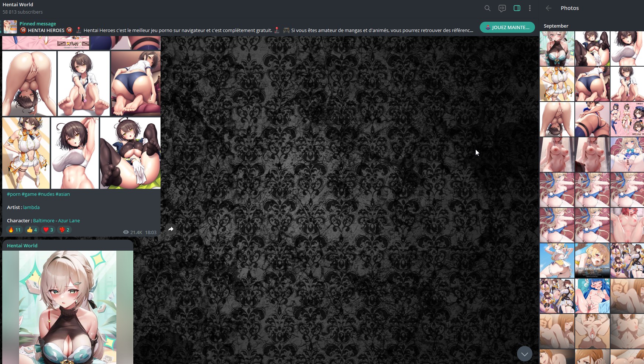Screen dimensions: 644x364
Task: Toggle the fire reaction with 11 count
Action: (14, 230)
